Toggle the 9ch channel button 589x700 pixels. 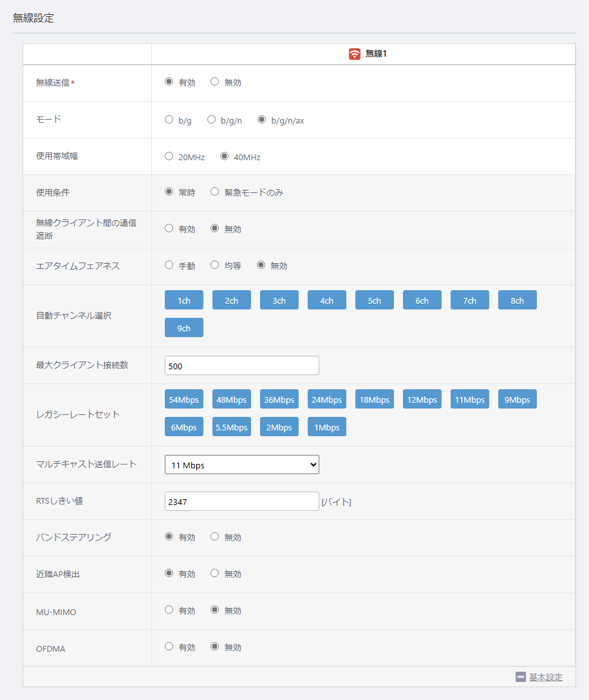(184, 327)
